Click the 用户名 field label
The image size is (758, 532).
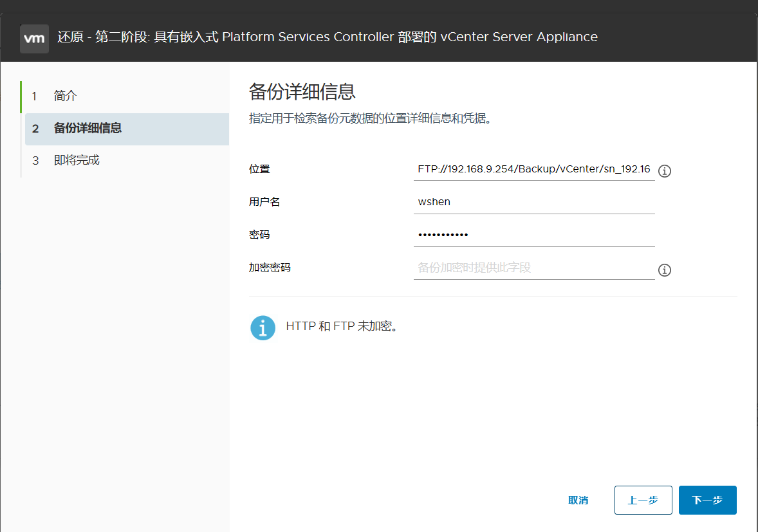(264, 202)
